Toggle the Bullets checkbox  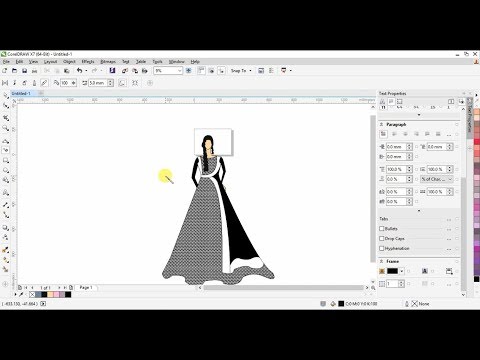coord(382,229)
